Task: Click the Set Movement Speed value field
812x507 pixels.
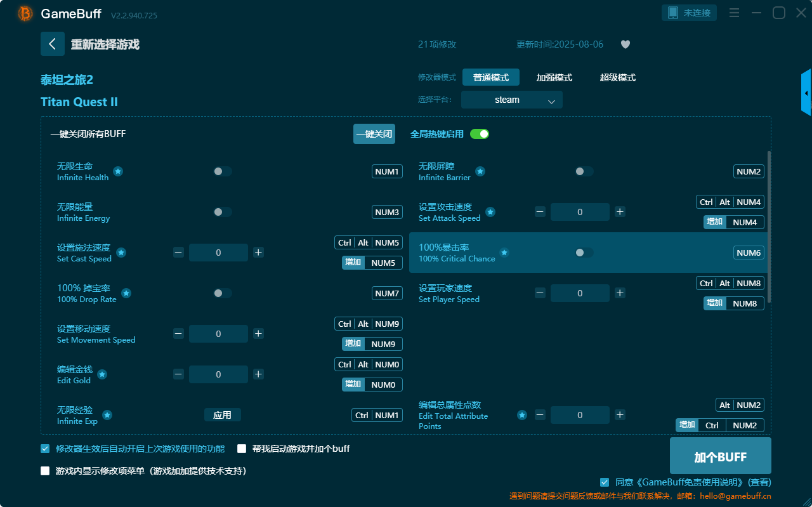Action: coord(218,334)
